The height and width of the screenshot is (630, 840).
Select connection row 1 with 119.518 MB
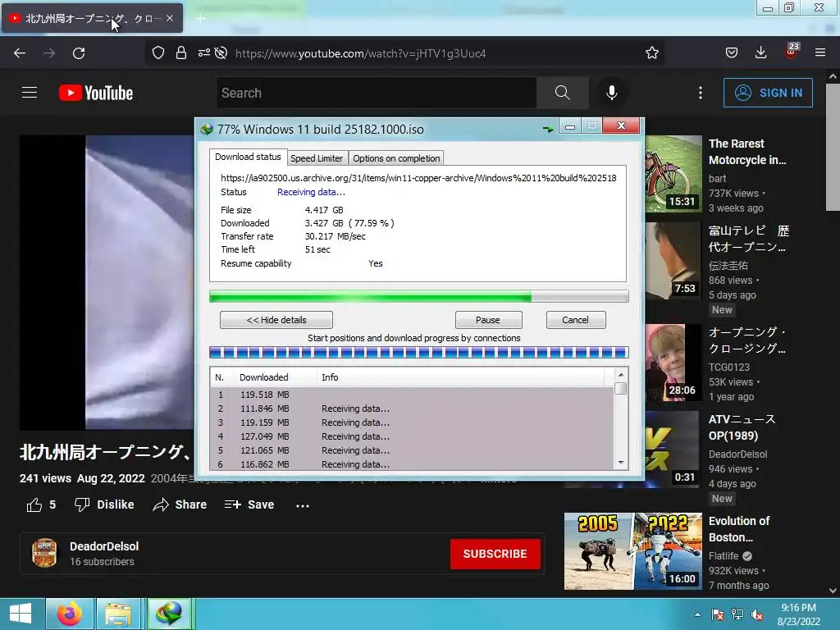coord(412,395)
